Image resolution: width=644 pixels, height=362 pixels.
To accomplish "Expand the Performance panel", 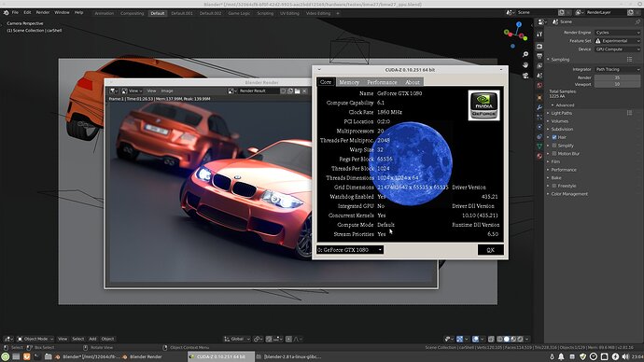I will (564, 170).
